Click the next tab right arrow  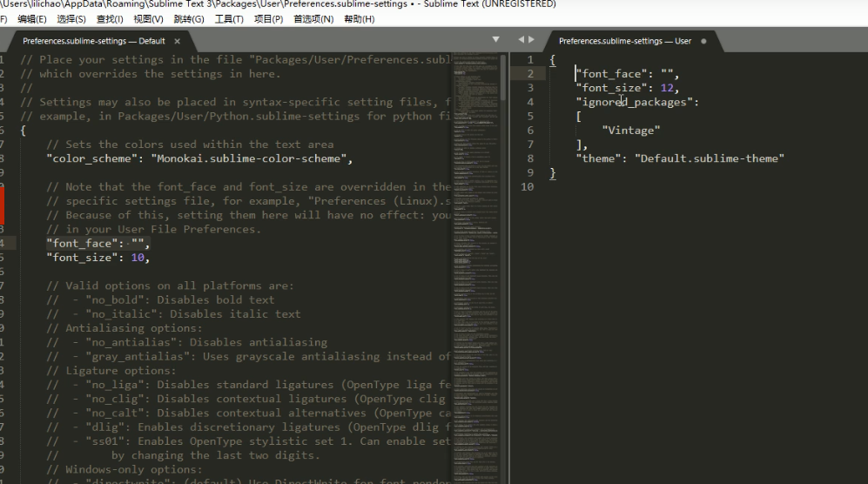click(x=531, y=39)
